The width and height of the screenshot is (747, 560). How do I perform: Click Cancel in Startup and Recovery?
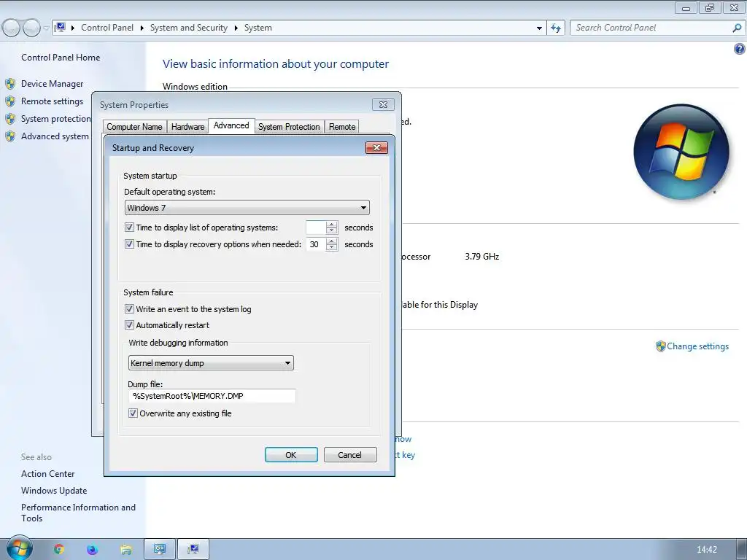(x=350, y=455)
